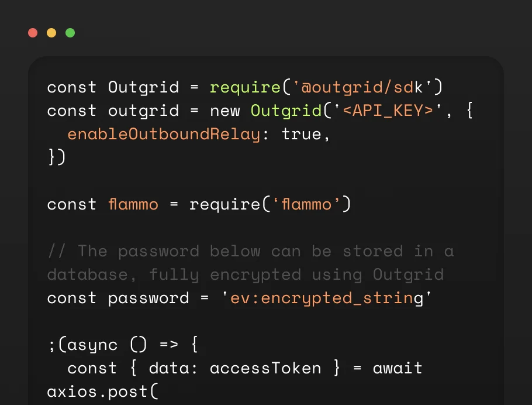Click the yellow minimize window dot

51,33
